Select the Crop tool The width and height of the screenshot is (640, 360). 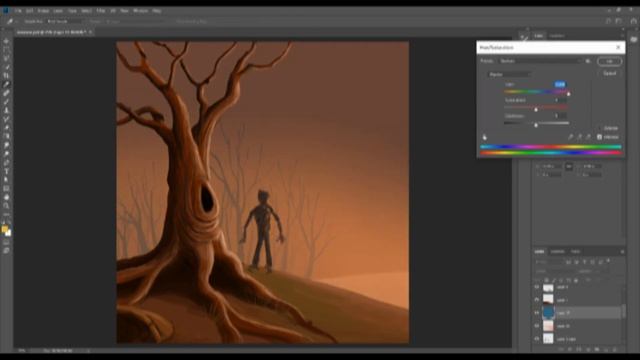point(6,76)
